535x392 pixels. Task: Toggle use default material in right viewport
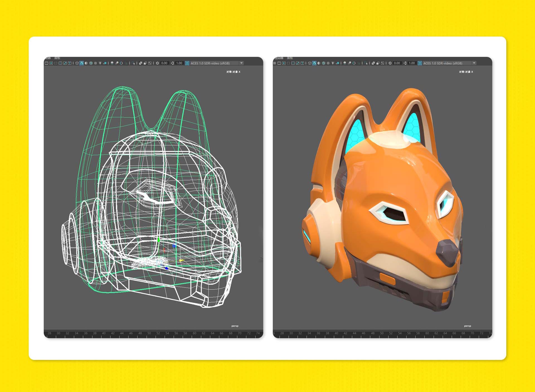(319, 63)
